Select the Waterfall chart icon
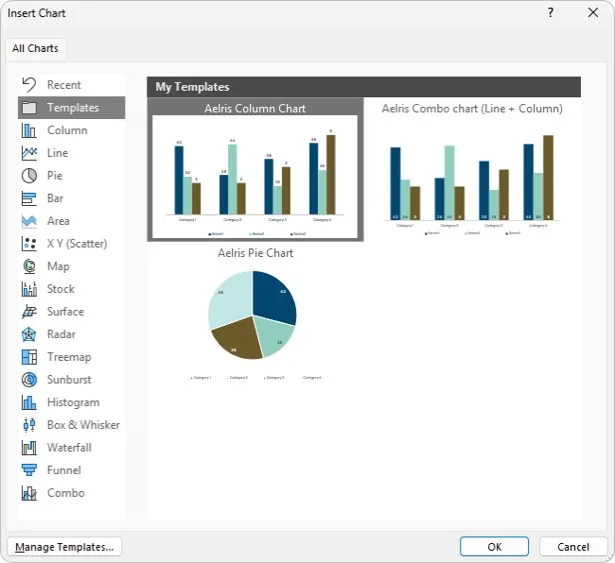Screen dimensions: 615x563 (x=29, y=448)
